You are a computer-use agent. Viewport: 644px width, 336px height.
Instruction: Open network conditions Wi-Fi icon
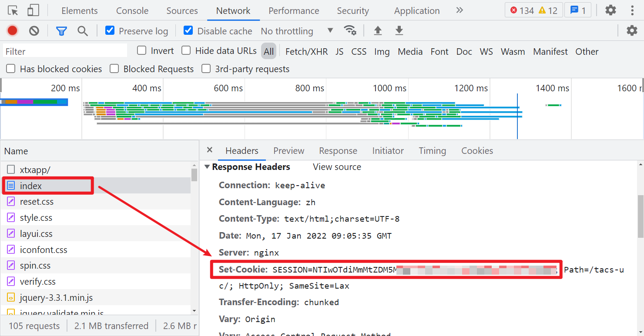tap(350, 30)
